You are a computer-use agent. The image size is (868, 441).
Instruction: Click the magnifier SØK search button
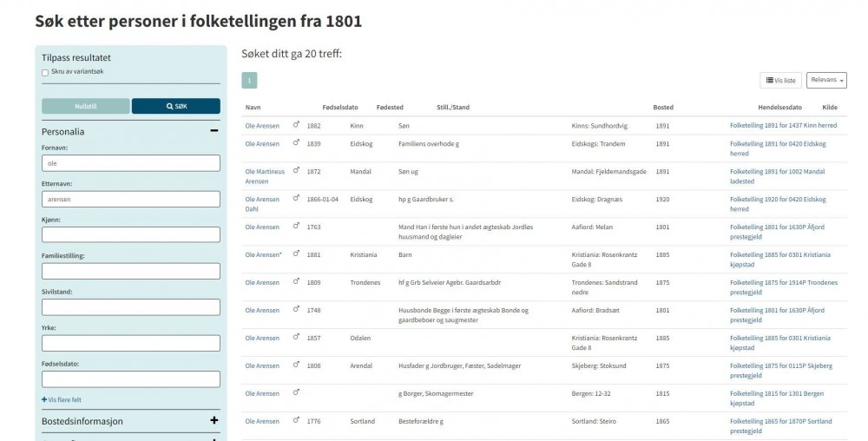pyautogui.click(x=176, y=106)
